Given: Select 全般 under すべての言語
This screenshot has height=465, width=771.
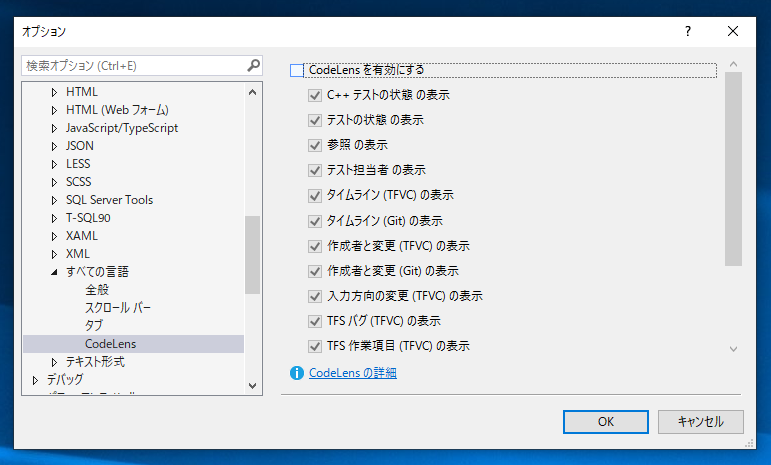Looking at the screenshot, I should coord(97,290).
